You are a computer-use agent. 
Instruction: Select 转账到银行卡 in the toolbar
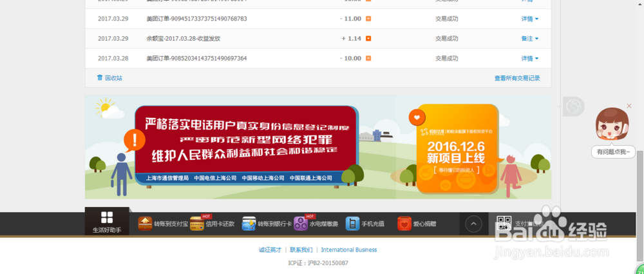(275, 224)
